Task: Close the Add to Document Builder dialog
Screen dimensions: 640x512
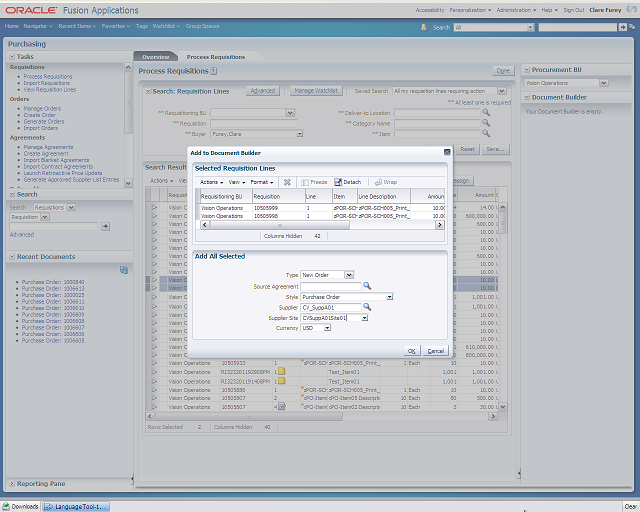Action: coord(447,152)
